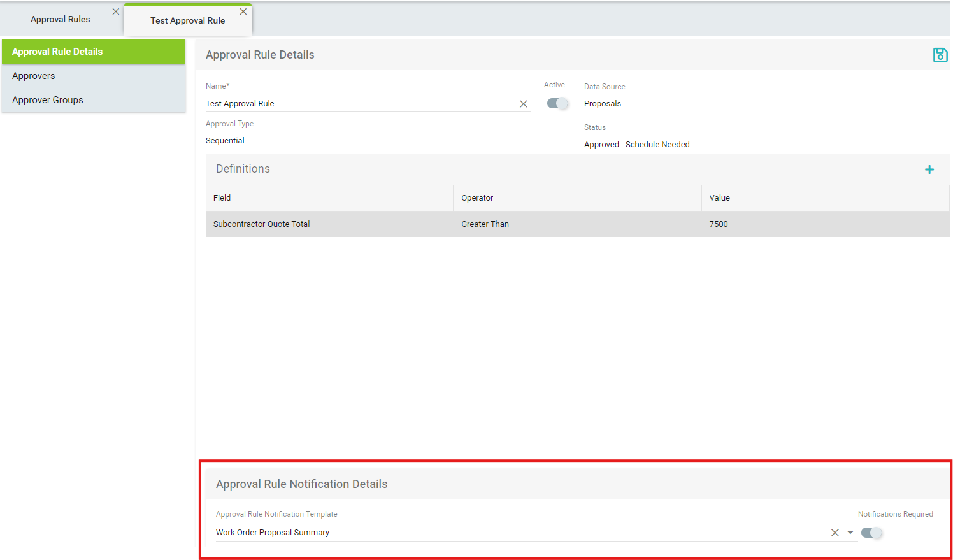Toggle the Notifications Required switch
Viewport: 953px width, 560px height.
click(x=871, y=533)
